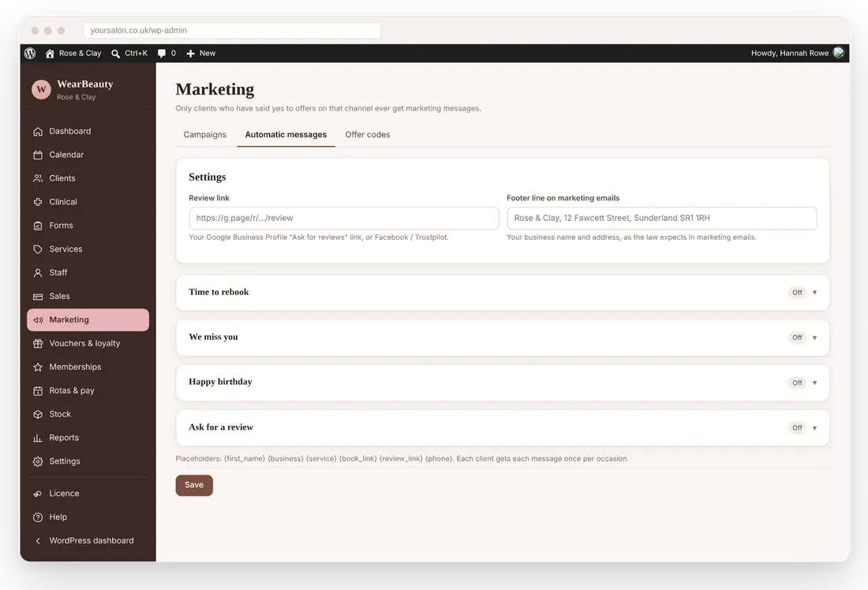Expand the Time to rebook arrow

814,293
